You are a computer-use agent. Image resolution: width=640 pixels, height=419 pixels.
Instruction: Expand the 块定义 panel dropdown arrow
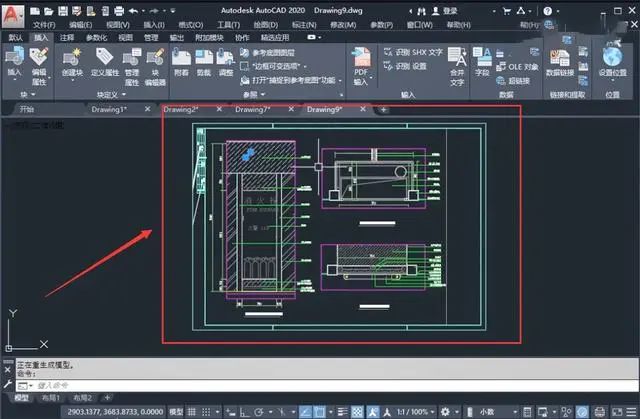click(124, 95)
